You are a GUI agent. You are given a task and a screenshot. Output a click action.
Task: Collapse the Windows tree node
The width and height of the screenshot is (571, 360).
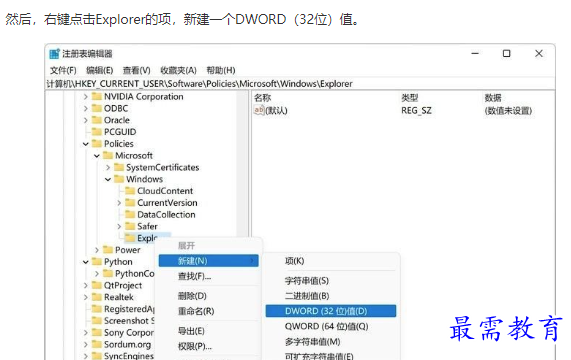click(x=108, y=179)
